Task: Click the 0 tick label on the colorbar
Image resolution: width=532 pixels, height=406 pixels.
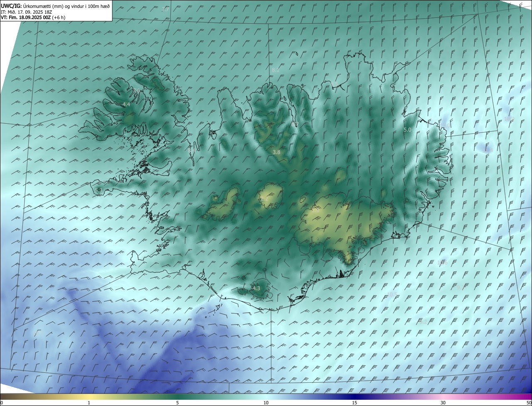Action: (2, 403)
